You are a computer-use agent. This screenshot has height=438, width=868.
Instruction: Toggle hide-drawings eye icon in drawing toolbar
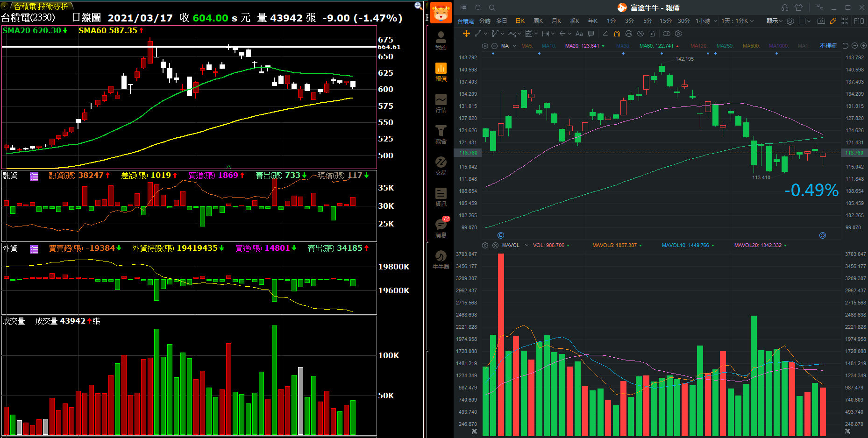[x=640, y=34]
